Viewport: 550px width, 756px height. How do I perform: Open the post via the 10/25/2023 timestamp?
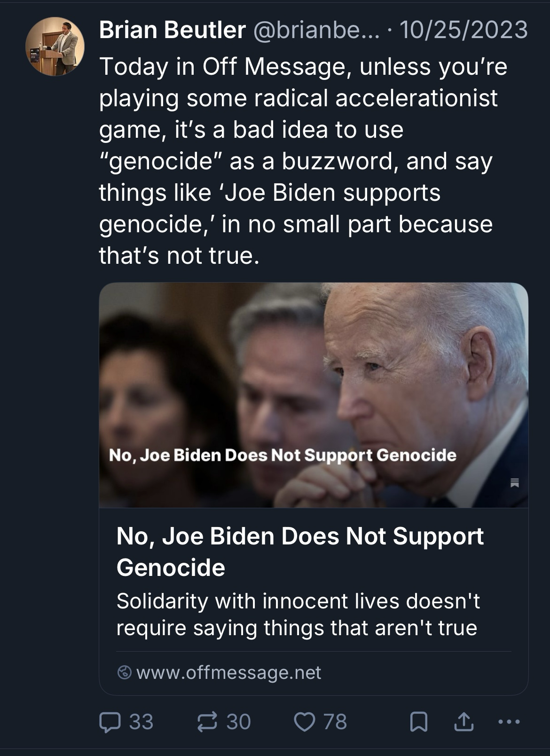464,31
